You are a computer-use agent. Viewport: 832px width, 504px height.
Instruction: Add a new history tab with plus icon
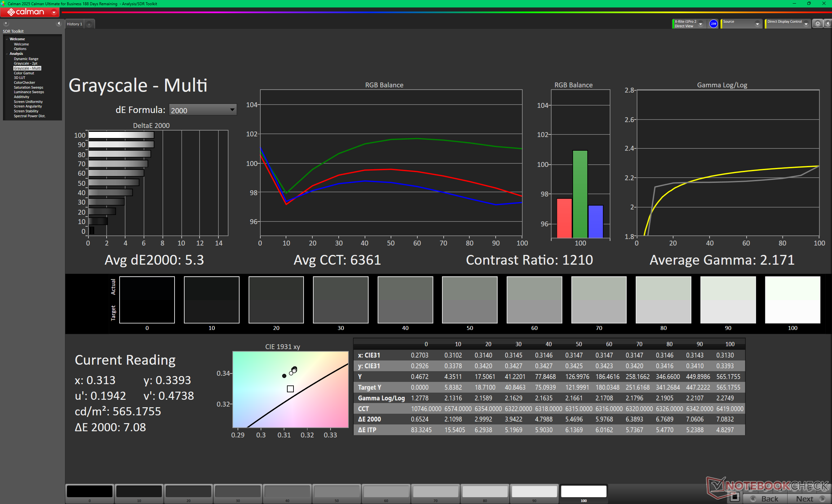89,24
